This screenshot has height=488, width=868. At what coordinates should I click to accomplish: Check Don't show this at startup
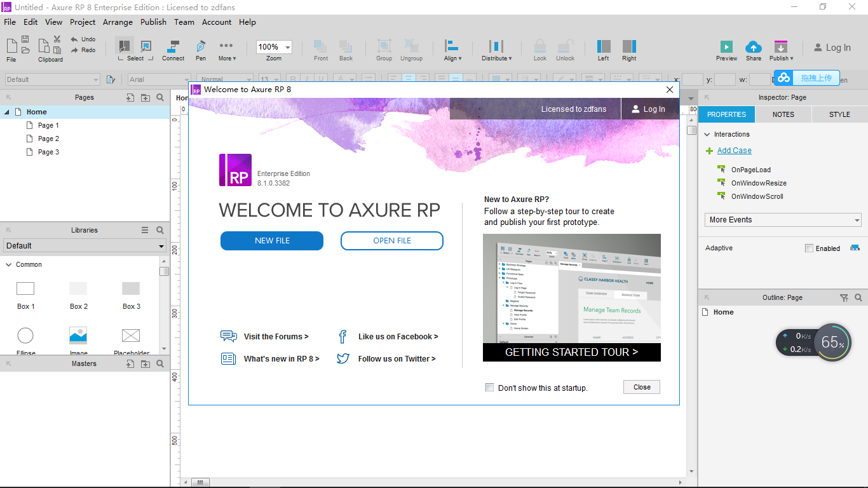pos(489,387)
